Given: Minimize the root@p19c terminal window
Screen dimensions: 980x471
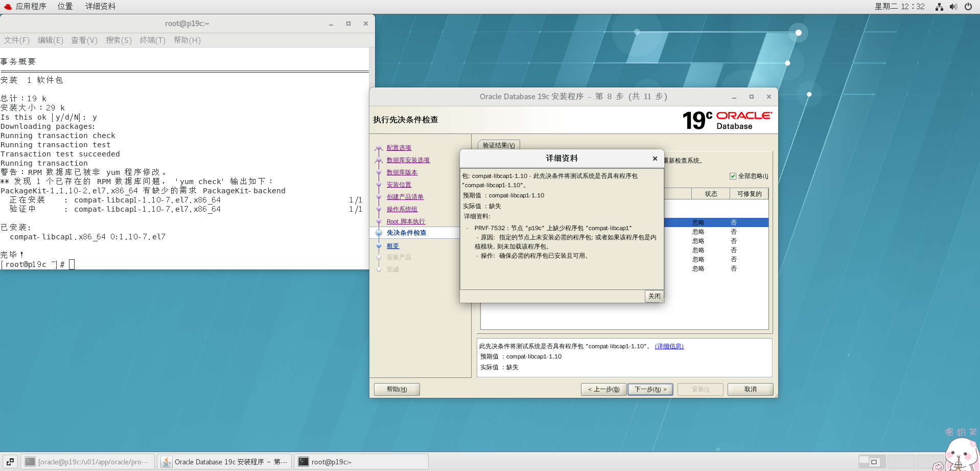Looking at the screenshot, I should tap(331, 24).
